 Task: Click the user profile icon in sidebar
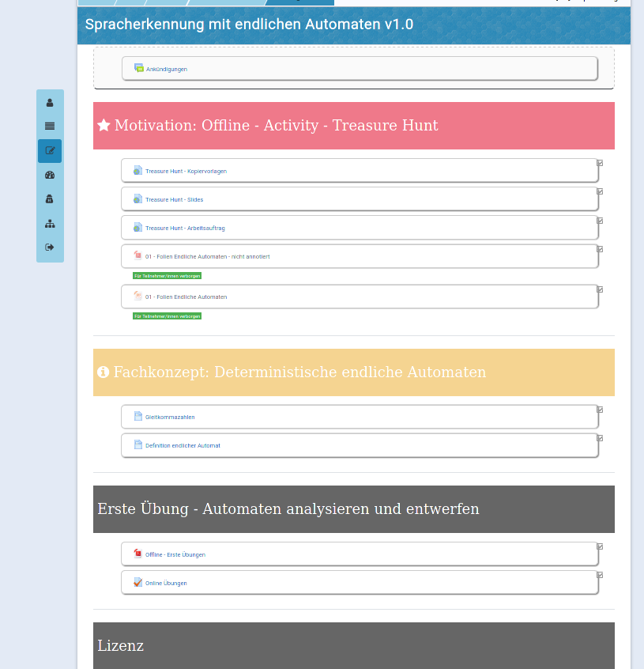(50, 103)
